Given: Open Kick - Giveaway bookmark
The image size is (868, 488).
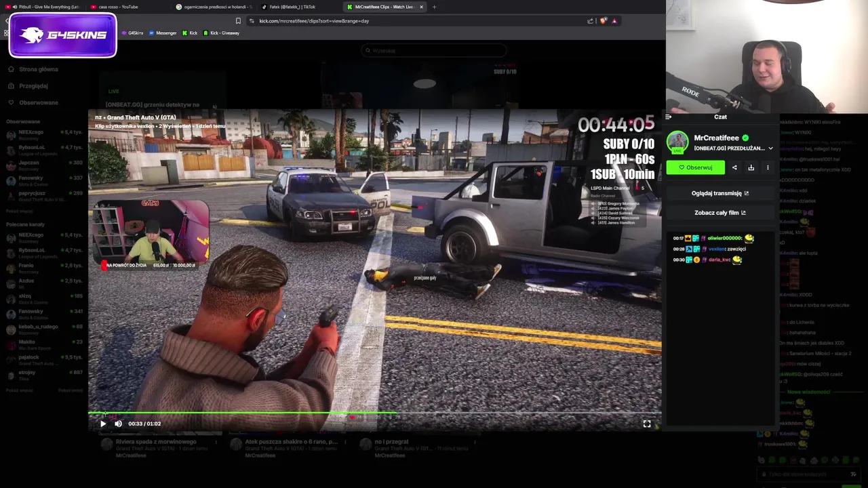Looking at the screenshot, I should click(x=221, y=33).
